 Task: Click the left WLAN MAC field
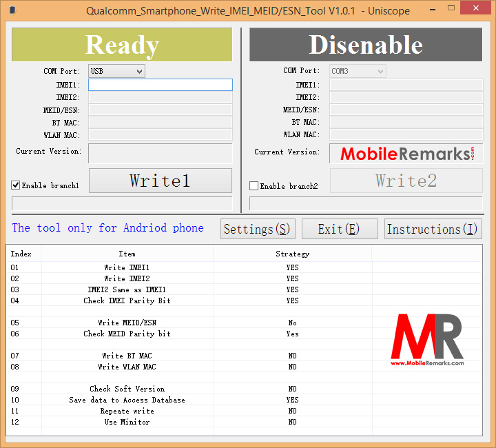[x=161, y=135]
